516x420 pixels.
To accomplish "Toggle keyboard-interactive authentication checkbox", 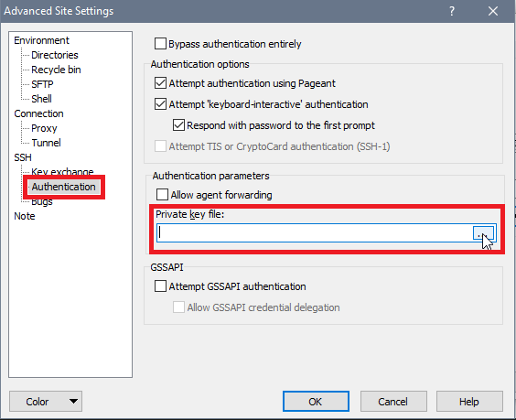I will 160,104.
